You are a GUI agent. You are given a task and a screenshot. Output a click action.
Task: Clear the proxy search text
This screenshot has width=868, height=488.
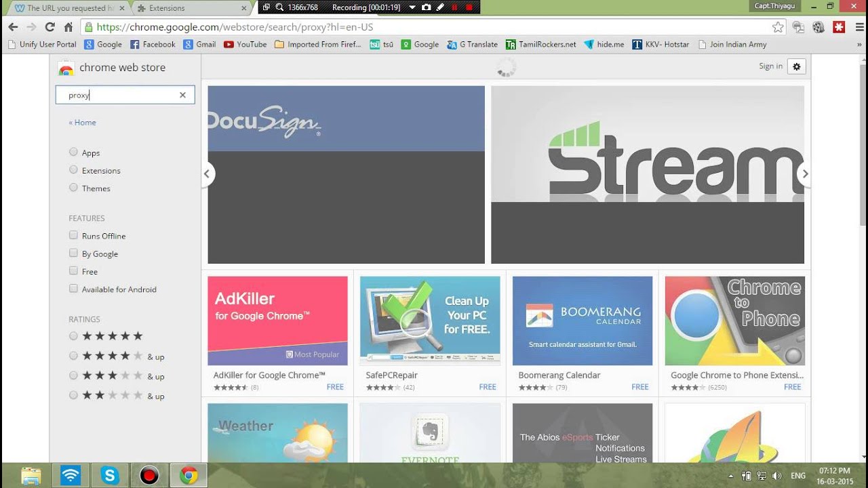[x=182, y=95]
